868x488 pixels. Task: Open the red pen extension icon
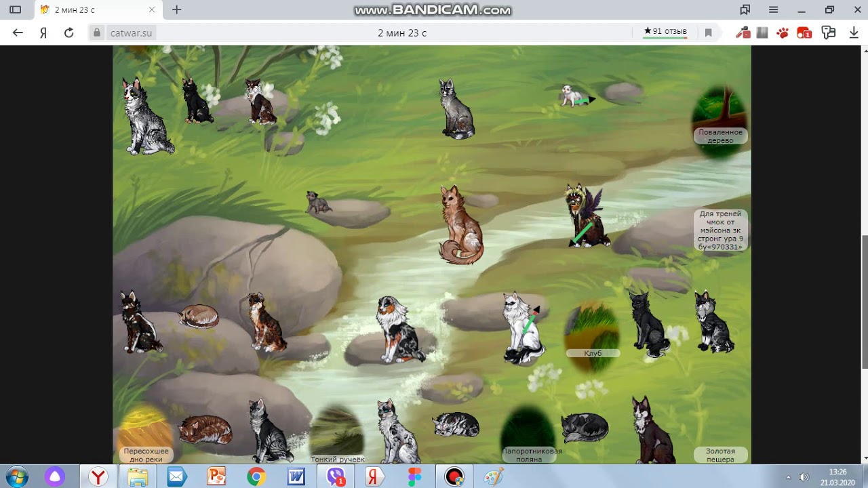pos(743,33)
